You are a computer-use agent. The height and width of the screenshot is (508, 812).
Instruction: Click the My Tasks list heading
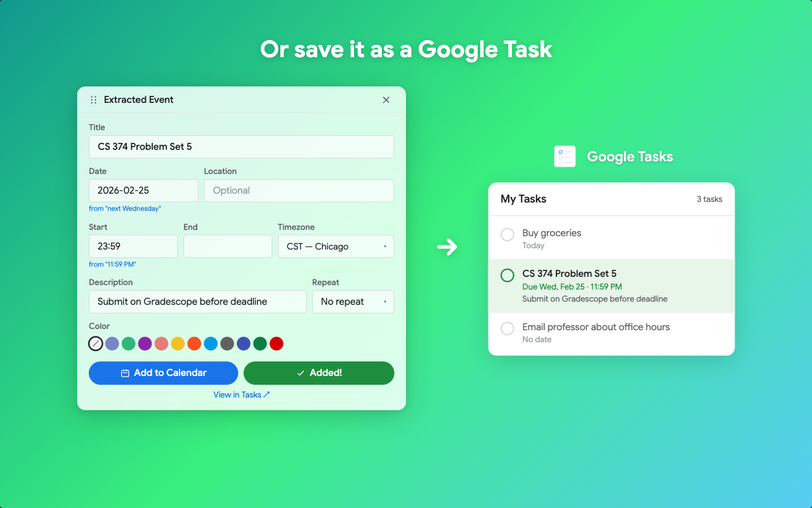[x=523, y=199]
